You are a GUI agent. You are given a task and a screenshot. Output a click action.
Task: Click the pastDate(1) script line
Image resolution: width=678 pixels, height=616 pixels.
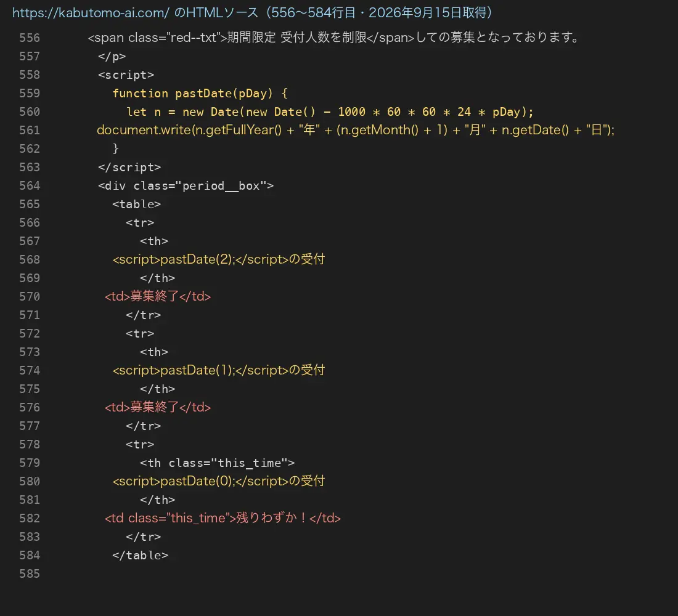pos(219,370)
